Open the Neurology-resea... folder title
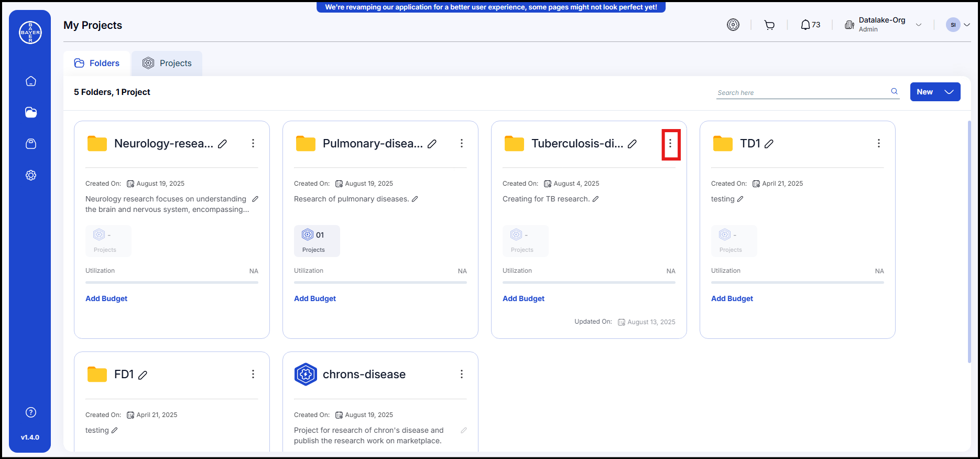 [164, 144]
